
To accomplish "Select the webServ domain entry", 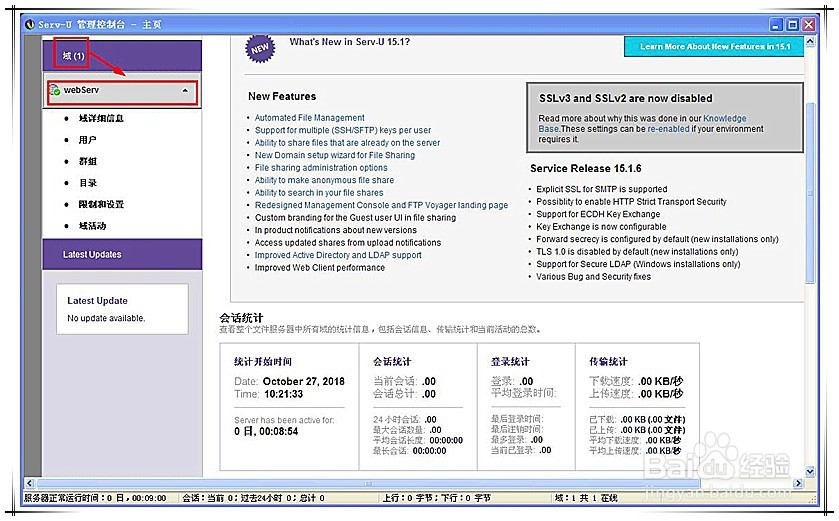I will click(123, 92).
